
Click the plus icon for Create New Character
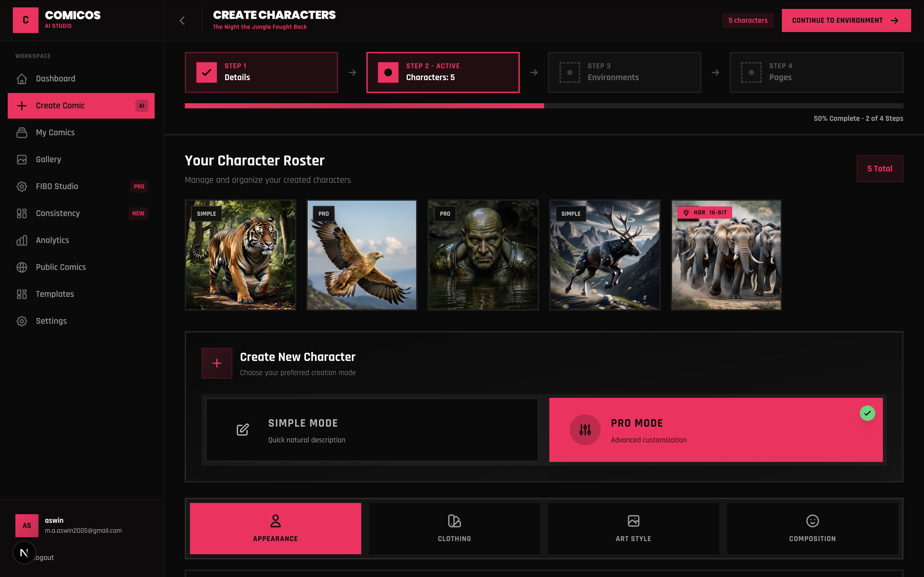coord(217,363)
